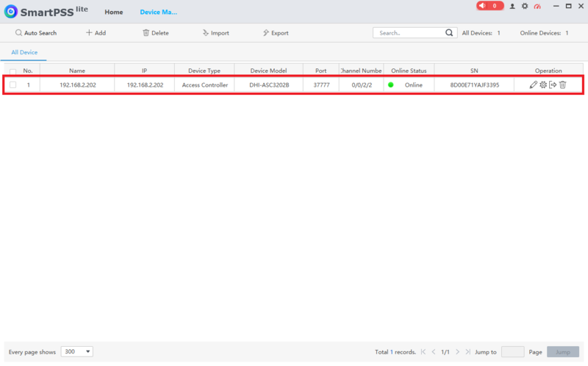588x366 pixels.
Task: Go to next page arrow
Action: click(457, 352)
